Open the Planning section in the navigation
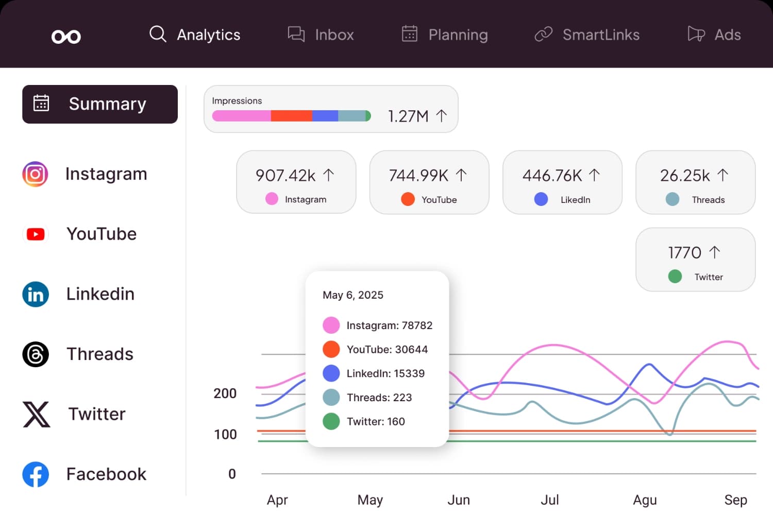This screenshot has width=773, height=532. (x=444, y=35)
